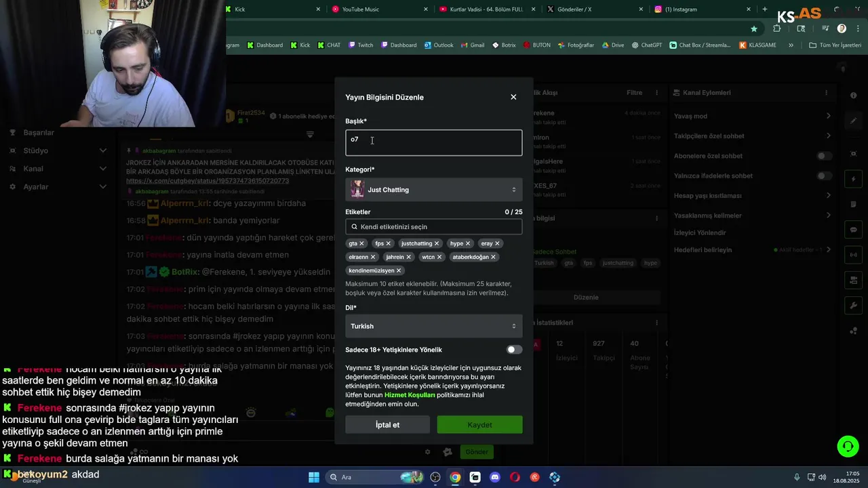Remove the elraenn tag

pos(373,257)
